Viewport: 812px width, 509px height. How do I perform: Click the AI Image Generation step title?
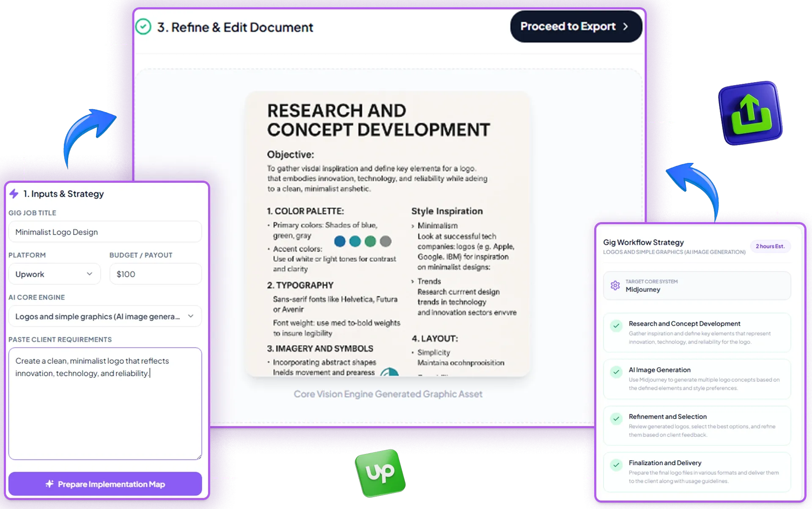pos(659,370)
